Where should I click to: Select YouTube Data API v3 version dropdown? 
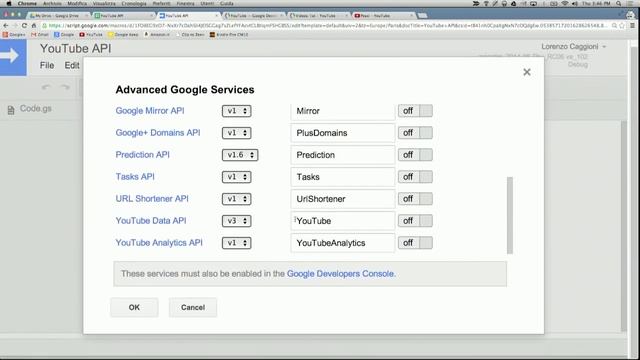(x=236, y=221)
